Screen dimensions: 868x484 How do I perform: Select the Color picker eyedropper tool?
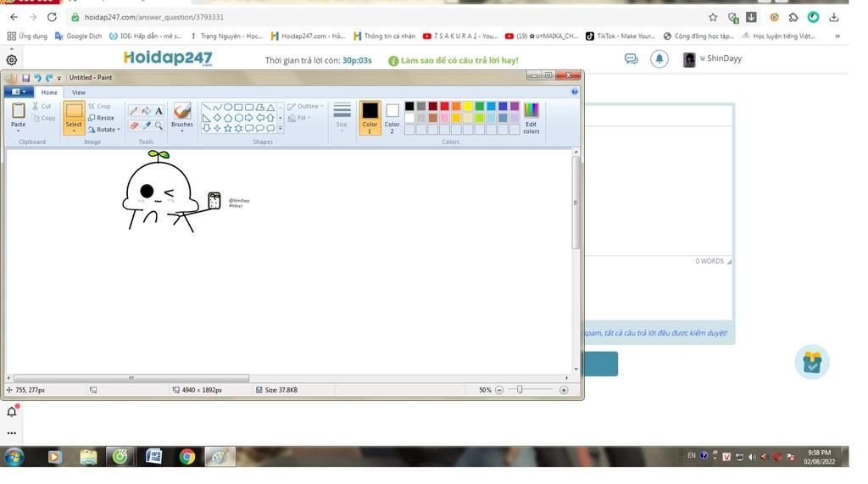(x=146, y=125)
